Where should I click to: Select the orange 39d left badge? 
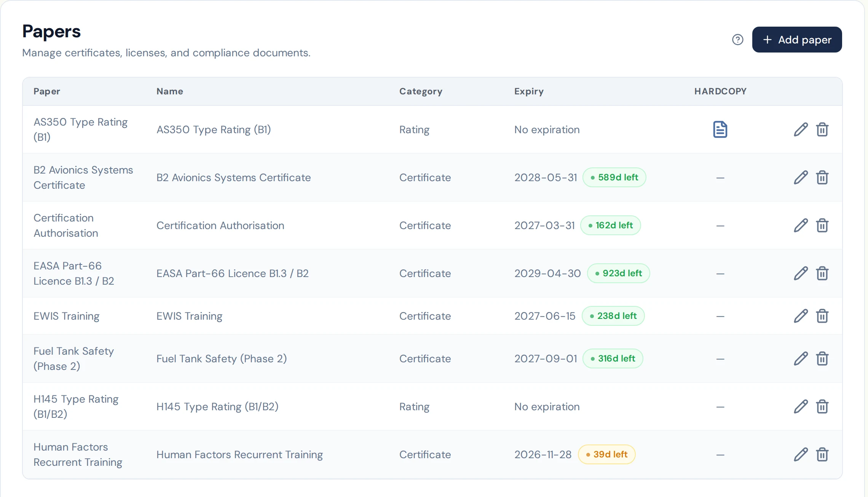point(606,454)
